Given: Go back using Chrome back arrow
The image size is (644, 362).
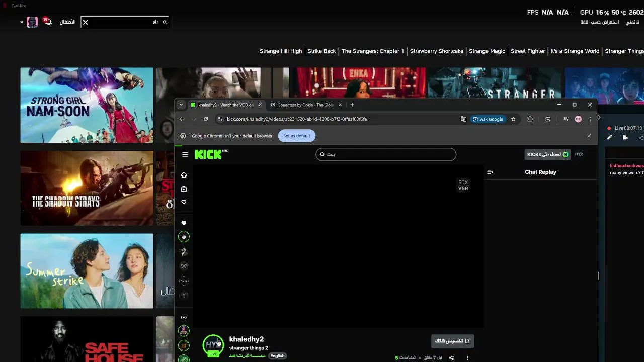Looking at the screenshot, I should tap(182, 119).
